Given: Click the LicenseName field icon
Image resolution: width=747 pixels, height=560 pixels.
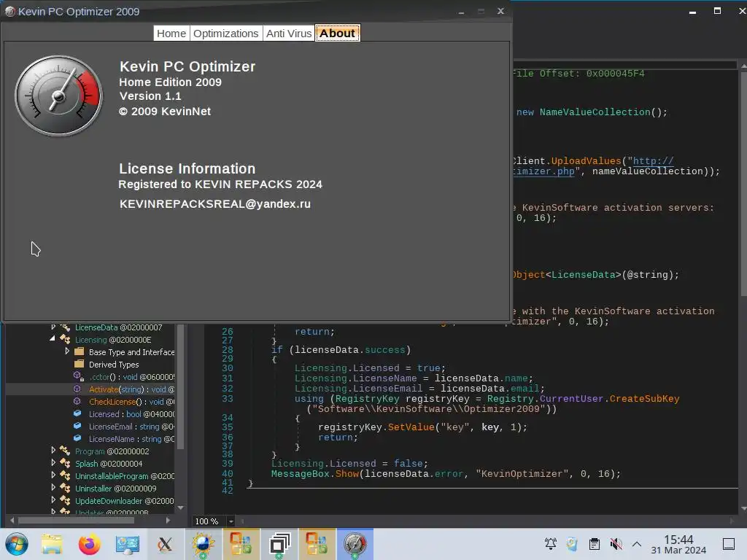Looking at the screenshot, I should 77,438.
